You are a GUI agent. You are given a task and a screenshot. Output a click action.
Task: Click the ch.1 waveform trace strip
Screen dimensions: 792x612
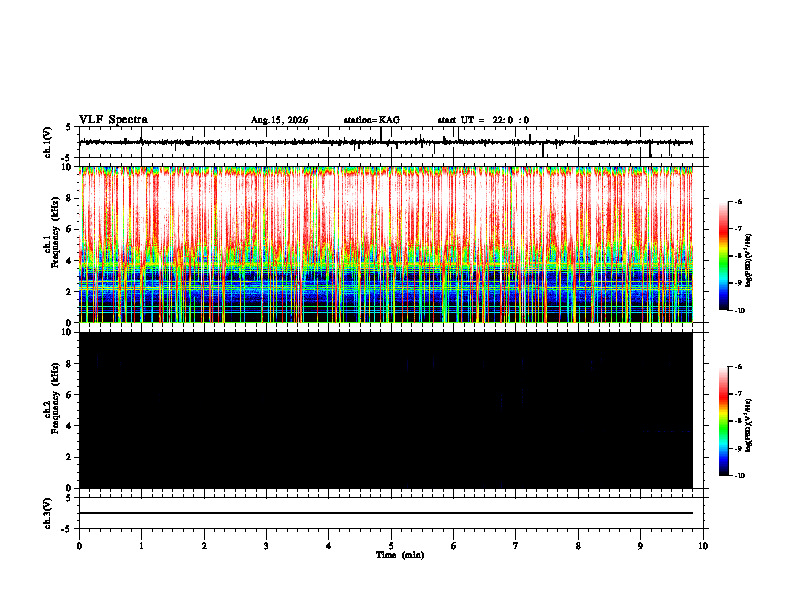386,142
